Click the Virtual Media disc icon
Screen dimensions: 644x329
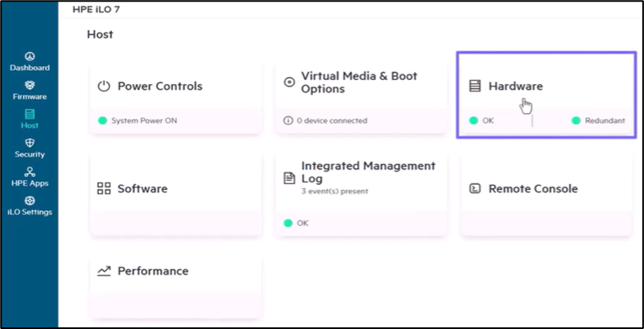click(290, 82)
